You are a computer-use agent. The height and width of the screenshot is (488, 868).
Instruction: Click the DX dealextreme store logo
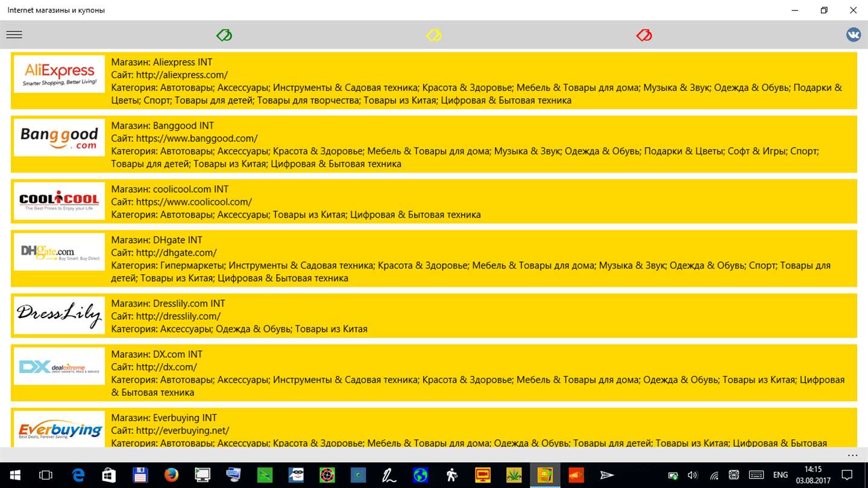click(60, 366)
